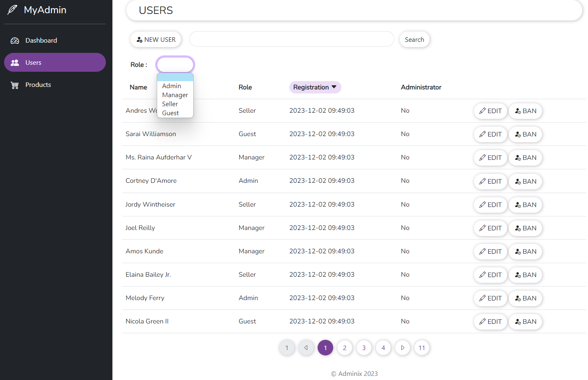Open Products in the sidebar
Screen dimensions: 588x380
(55, 84)
